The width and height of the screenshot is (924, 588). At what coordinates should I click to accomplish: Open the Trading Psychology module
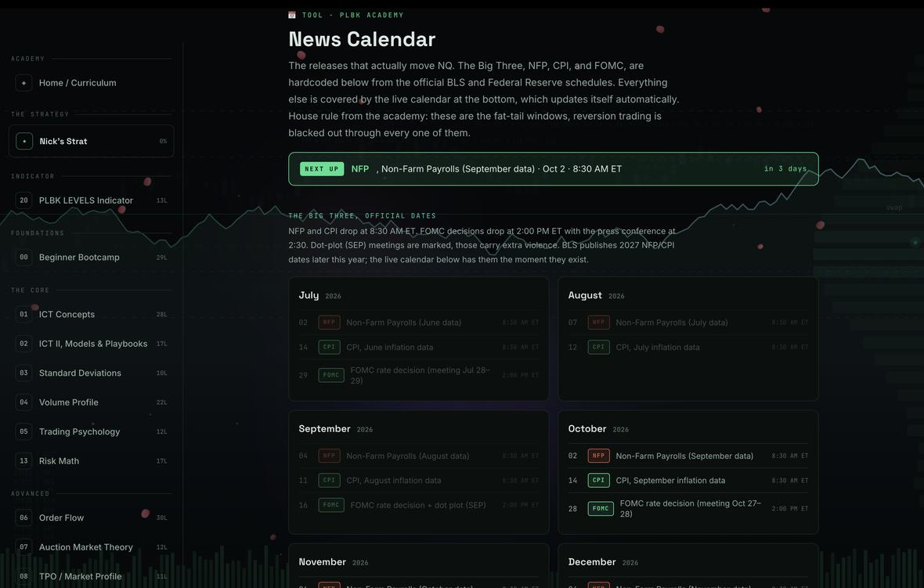point(92,432)
